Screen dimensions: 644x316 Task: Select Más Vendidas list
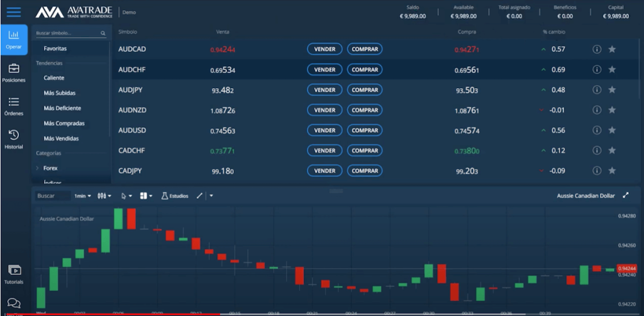click(61, 138)
